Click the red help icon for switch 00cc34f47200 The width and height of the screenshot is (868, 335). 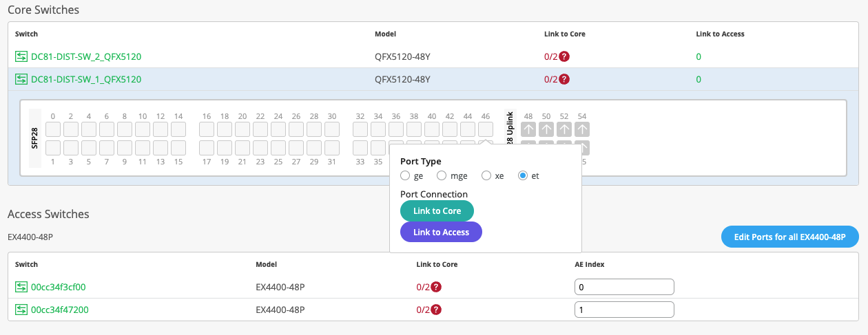click(x=436, y=310)
